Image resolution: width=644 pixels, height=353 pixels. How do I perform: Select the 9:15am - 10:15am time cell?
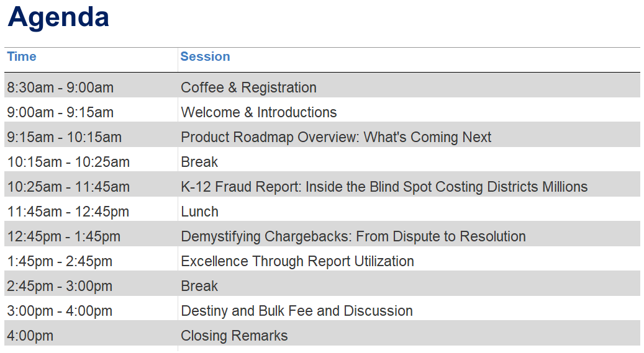[x=64, y=137]
